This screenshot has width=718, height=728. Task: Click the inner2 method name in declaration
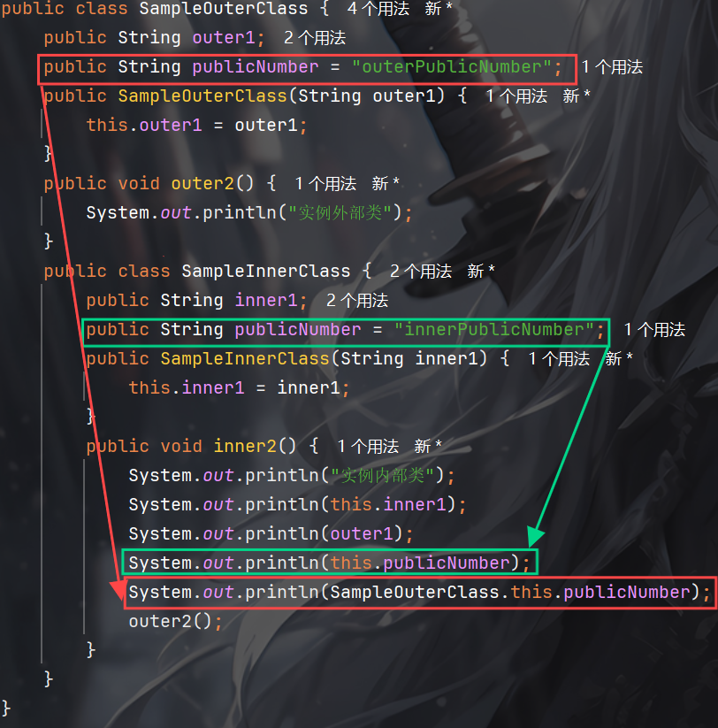pyautogui.click(x=245, y=446)
